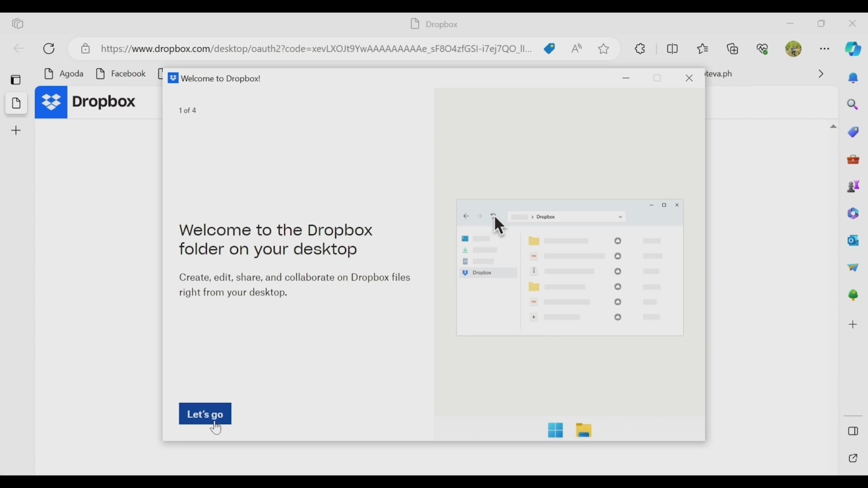The image size is (868, 488).
Task: Open the notifications bell in sidebar
Action: 852,78
